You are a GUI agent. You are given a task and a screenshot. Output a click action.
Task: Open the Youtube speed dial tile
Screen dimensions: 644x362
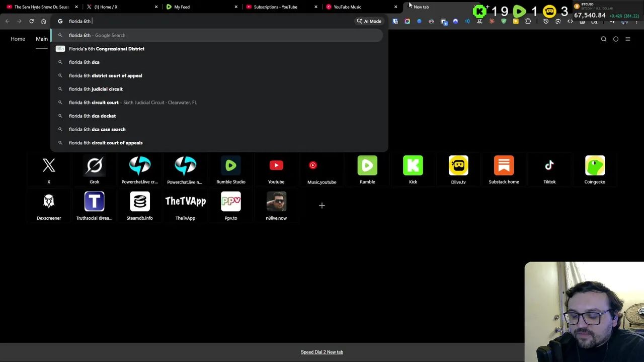(x=276, y=170)
